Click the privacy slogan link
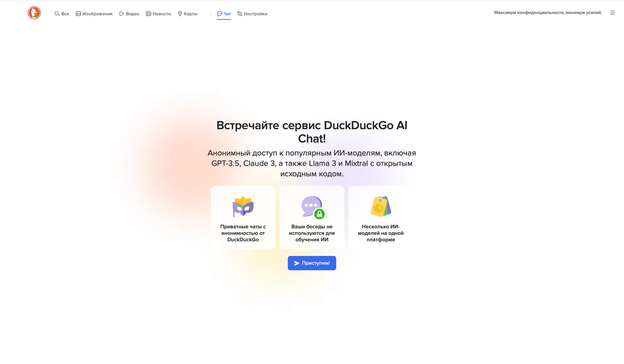This screenshot has width=624, height=364. coord(548,12)
